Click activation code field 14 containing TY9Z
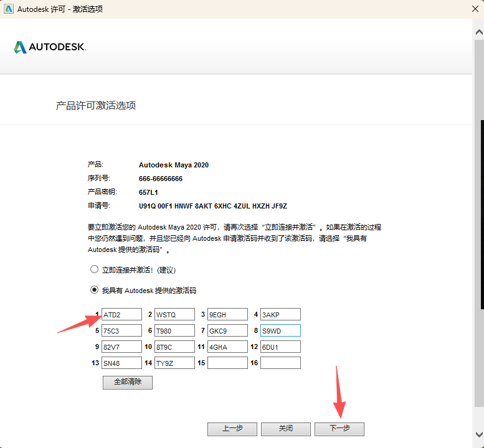484x448 pixels. pyautogui.click(x=174, y=363)
